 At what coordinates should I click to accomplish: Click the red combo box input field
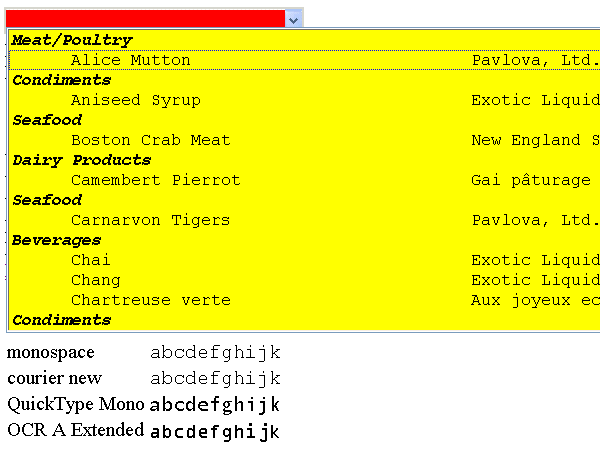point(145,19)
